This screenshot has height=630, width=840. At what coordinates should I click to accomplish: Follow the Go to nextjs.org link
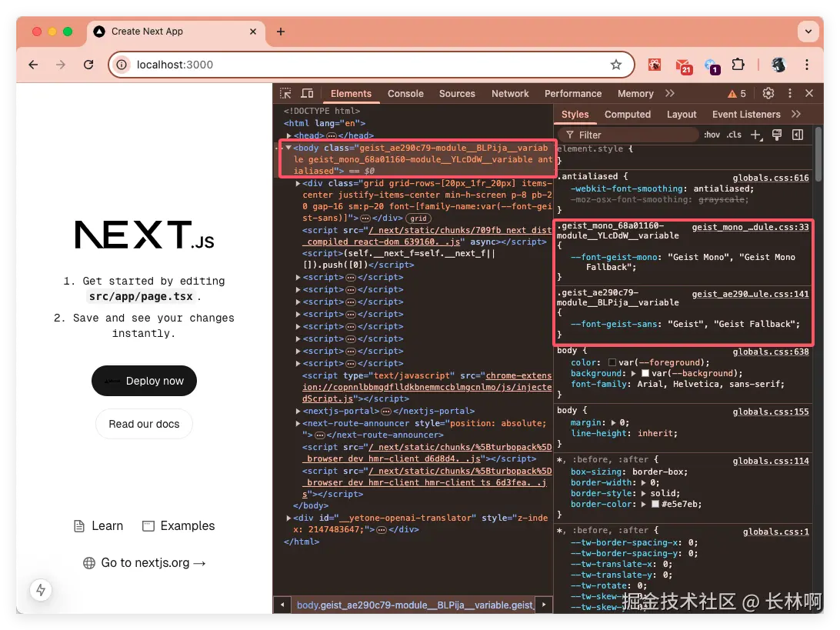tap(145, 563)
